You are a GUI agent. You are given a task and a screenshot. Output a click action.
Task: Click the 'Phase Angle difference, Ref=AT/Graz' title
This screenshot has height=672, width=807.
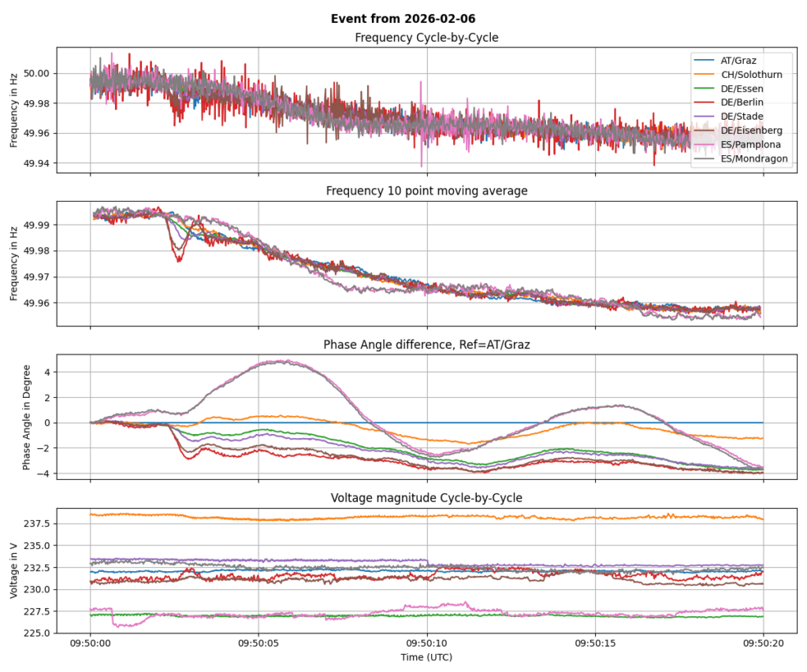coord(426,345)
